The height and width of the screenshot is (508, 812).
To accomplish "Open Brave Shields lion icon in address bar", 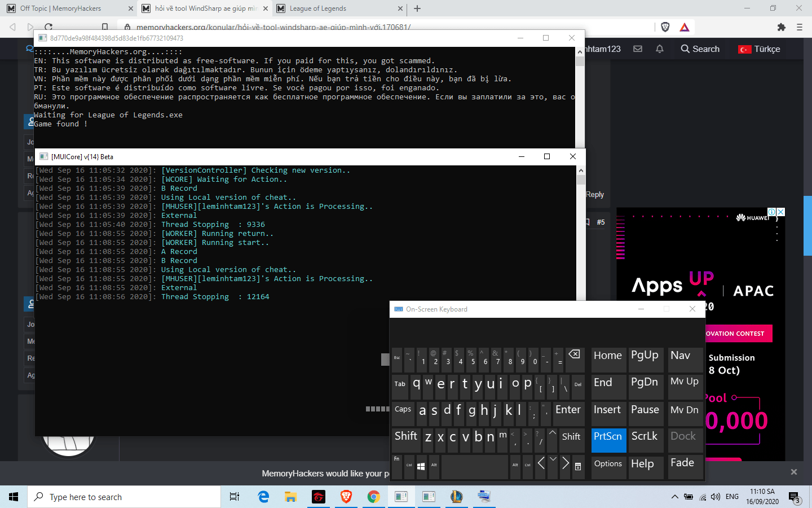I will point(665,27).
